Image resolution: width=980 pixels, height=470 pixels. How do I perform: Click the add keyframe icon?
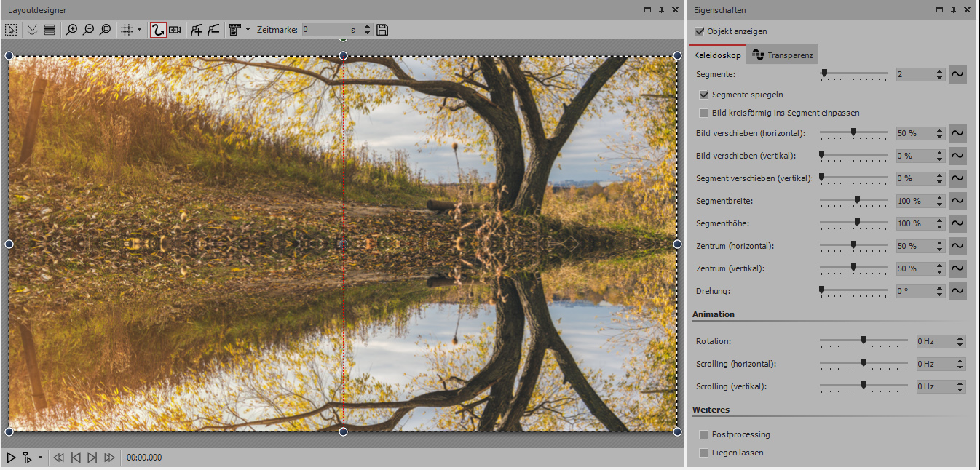(x=197, y=30)
